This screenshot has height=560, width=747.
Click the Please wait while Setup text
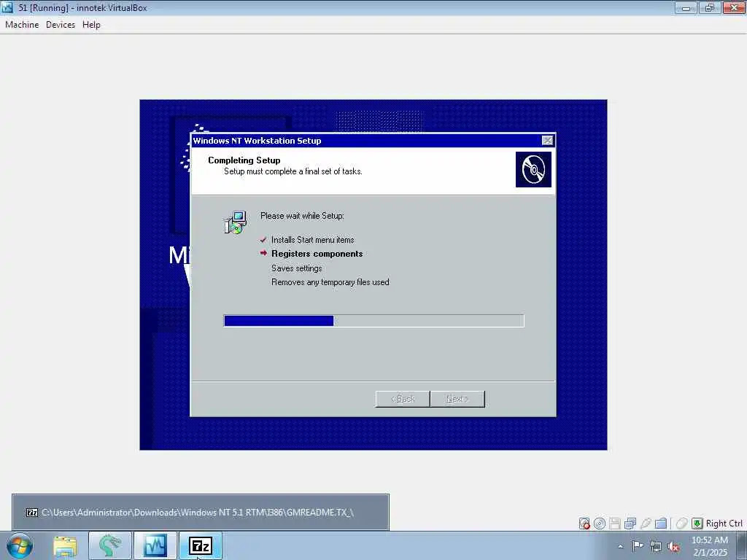(x=302, y=216)
